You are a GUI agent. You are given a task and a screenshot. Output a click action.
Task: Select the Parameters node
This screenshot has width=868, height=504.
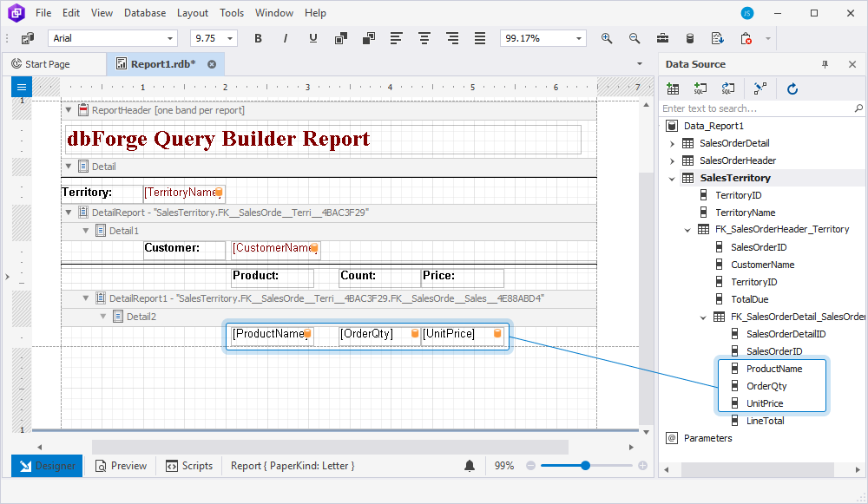click(707, 438)
